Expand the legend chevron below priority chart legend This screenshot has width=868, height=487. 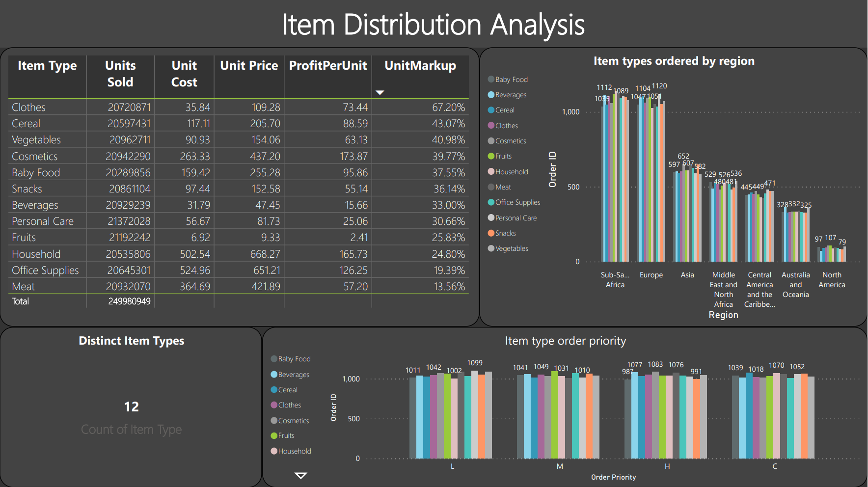[x=301, y=475]
